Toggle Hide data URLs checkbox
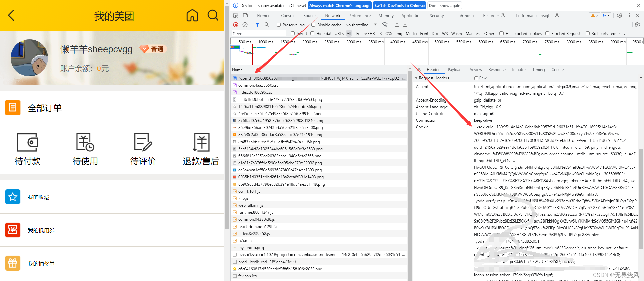Screen dimensions: 644x281 tap(312, 33)
